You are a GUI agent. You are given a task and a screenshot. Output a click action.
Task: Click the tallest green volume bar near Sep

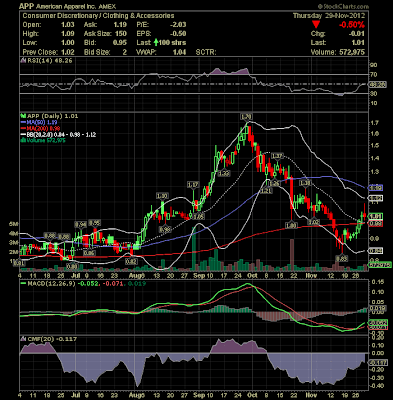click(194, 248)
